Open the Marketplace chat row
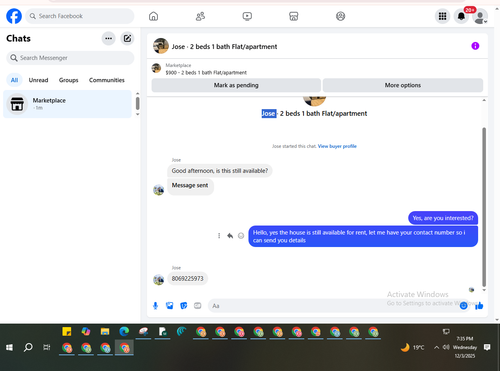The width and height of the screenshot is (500, 371). pos(68,104)
